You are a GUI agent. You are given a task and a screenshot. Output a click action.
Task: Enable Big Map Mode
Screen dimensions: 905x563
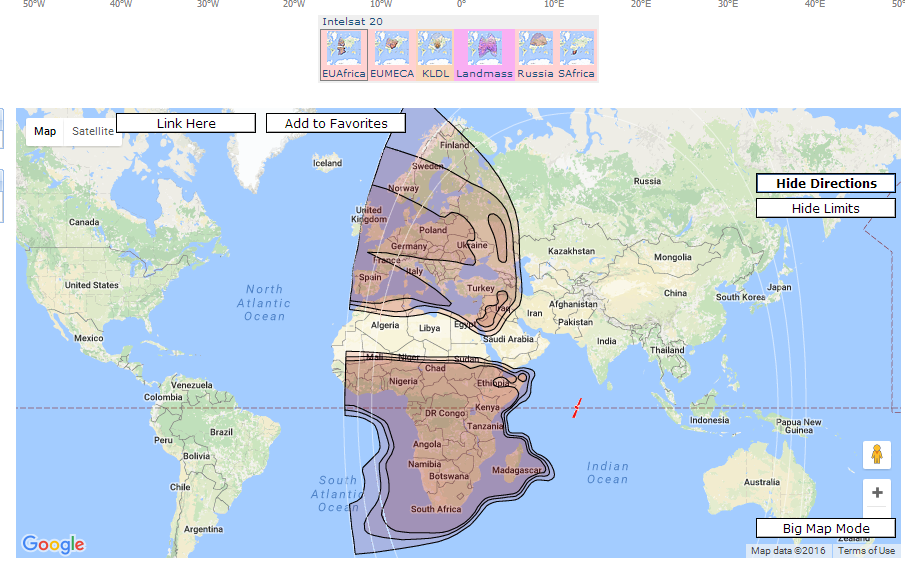[x=825, y=528]
